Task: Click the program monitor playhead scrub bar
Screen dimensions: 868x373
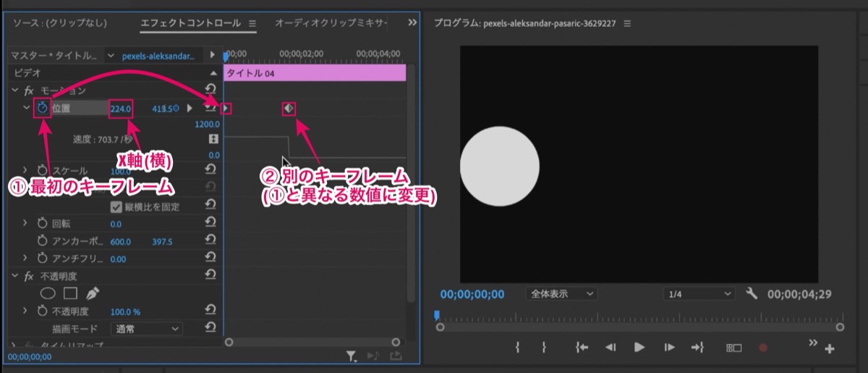Action: click(639, 318)
